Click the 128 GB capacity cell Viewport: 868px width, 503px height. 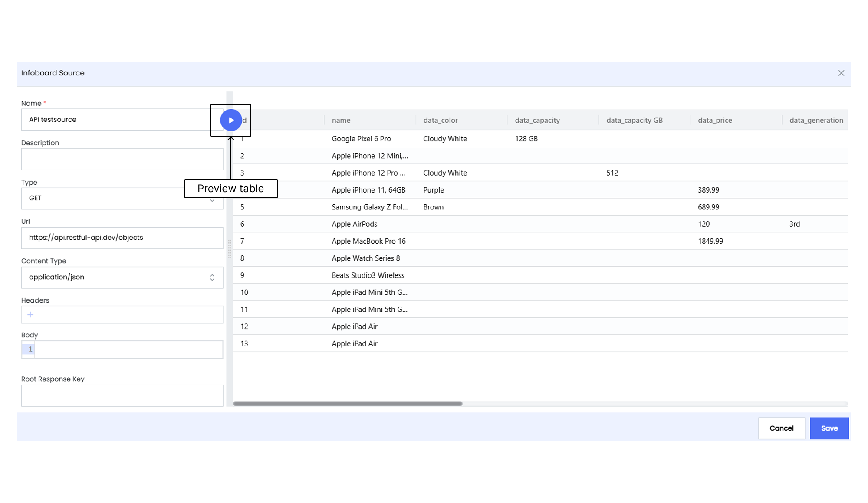[x=553, y=139]
